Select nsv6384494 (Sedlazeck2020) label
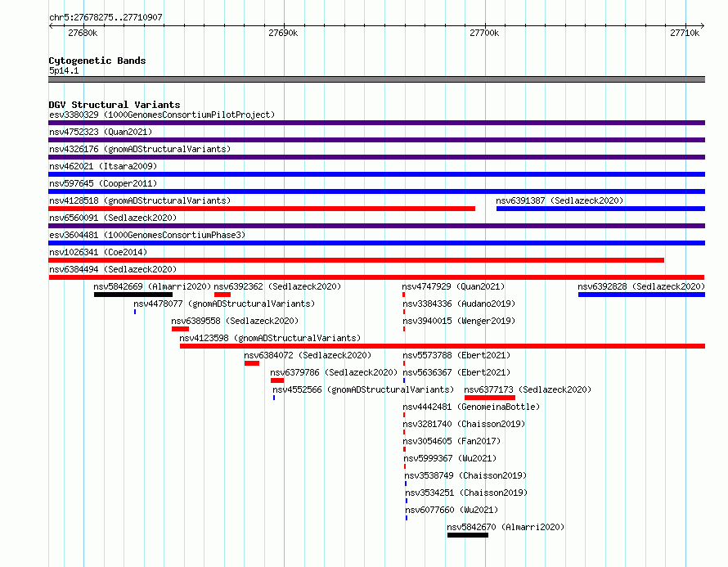This screenshot has height=567, width=728. click(113, 269)
